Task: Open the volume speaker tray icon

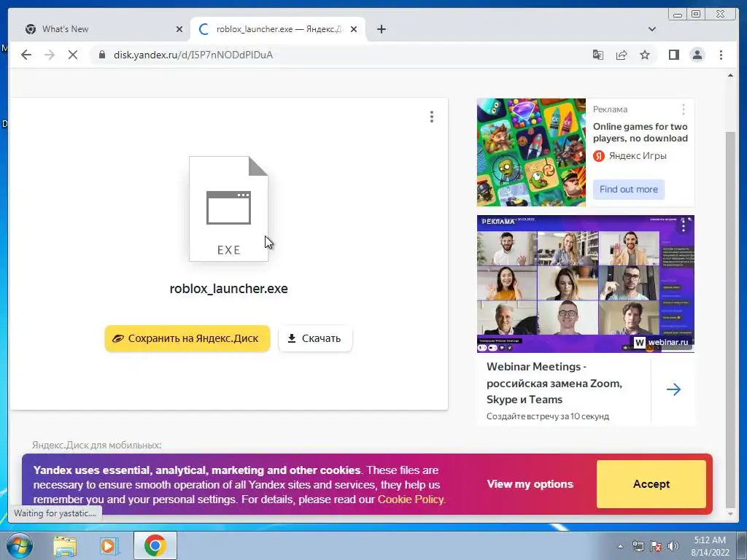Action: 673,547
